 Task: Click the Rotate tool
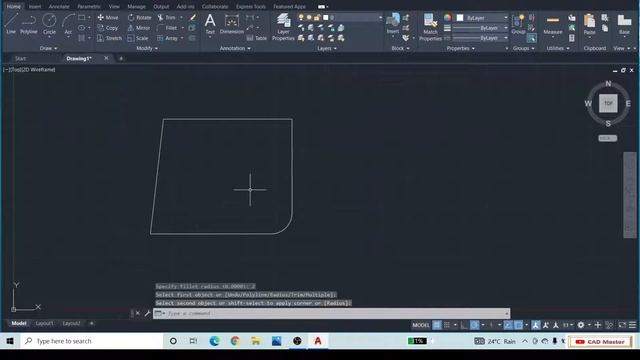[x=139, y=18]
